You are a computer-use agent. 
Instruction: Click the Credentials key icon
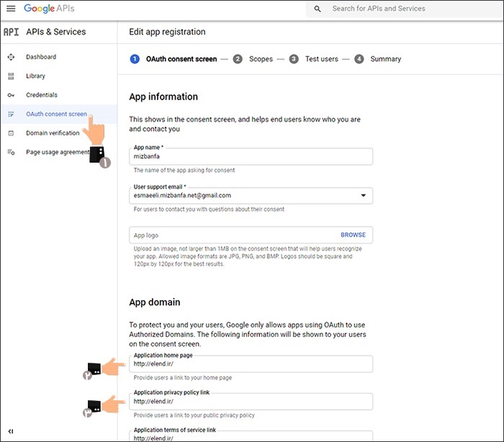coord(11,95)
